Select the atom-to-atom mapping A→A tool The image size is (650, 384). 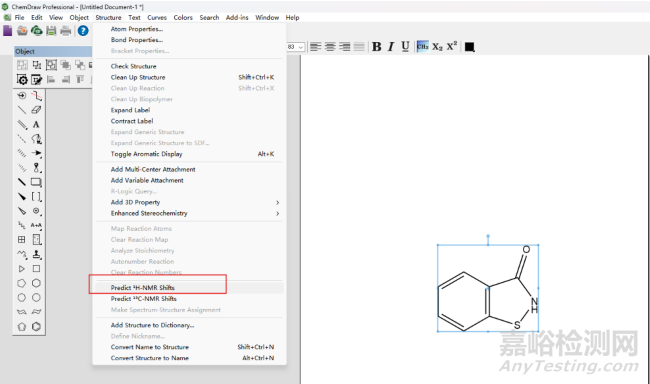pyautogui.click(x=36, y=225)
